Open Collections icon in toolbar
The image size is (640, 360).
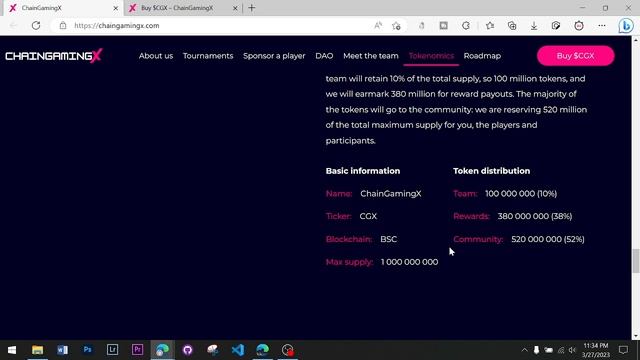[512, 25]
